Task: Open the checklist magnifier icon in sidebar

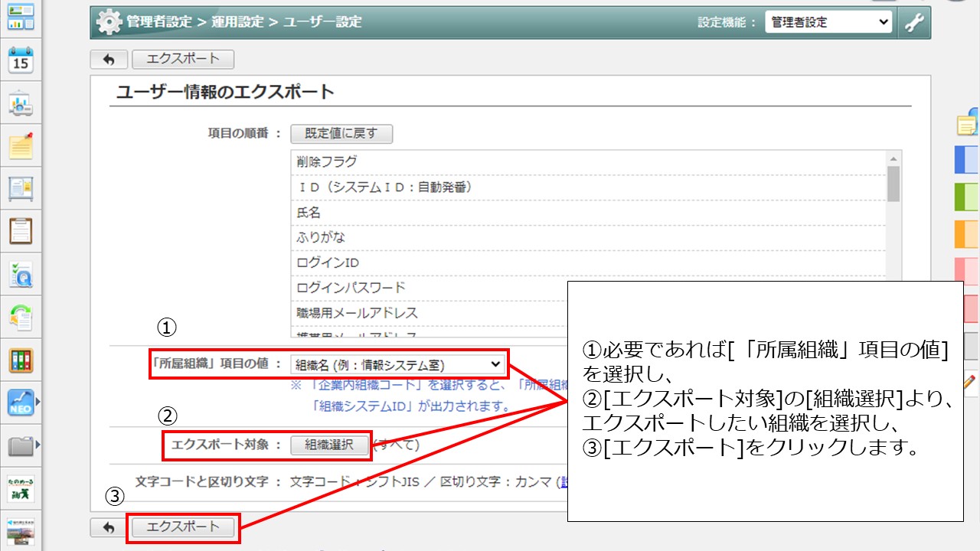Action: click(x=21, y=273)
